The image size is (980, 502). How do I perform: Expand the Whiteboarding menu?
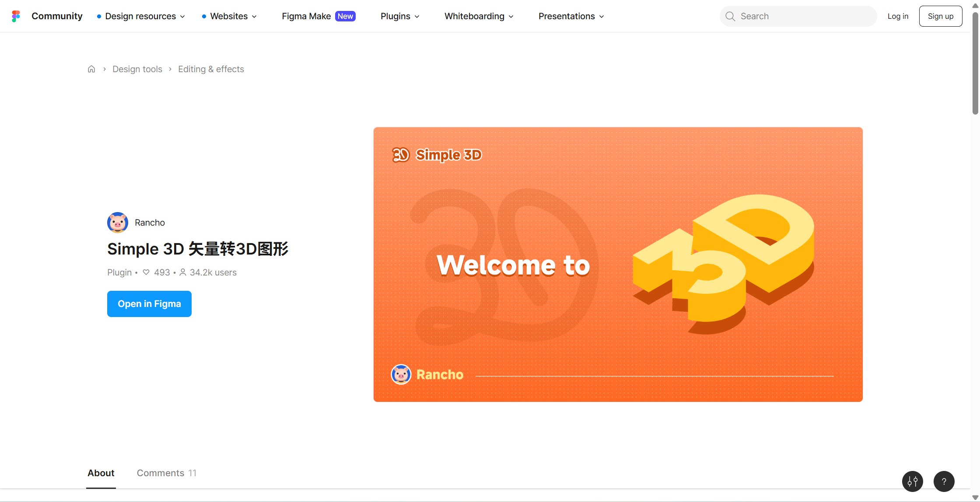tap(479, 16)
